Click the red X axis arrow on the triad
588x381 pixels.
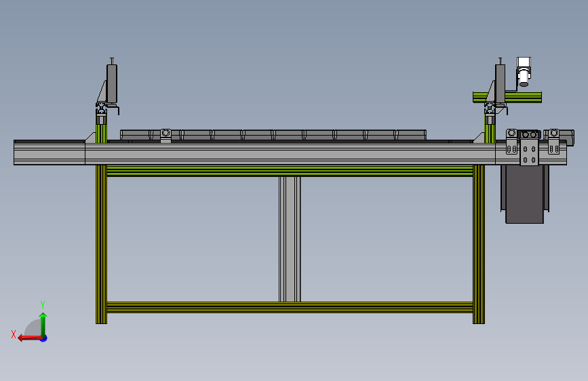(x=30, y=338)
